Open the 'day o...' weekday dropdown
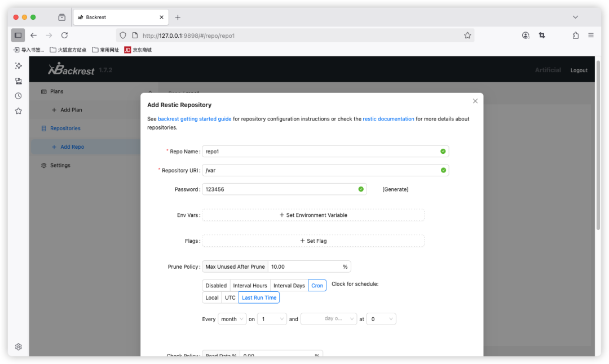The image size is (609, 364). pyautogui.click(x=329, y=319)
